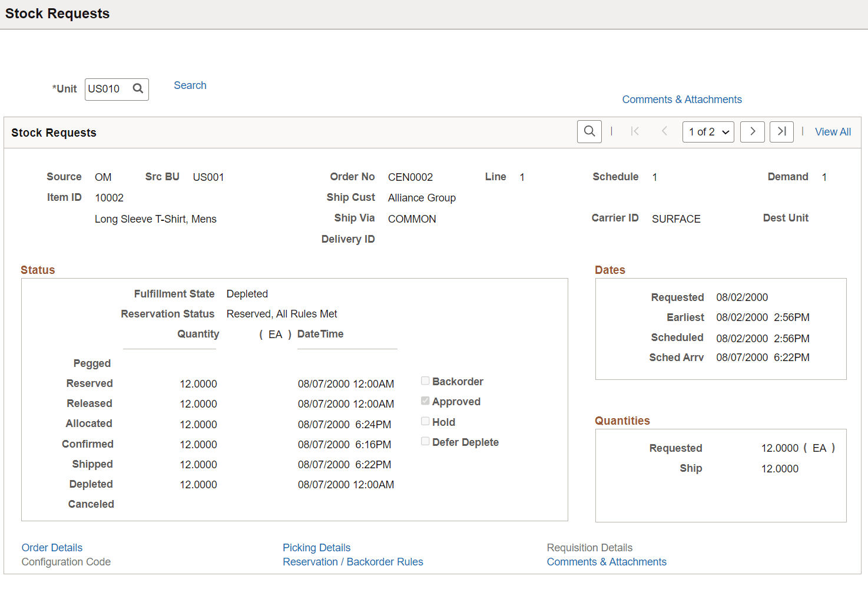View Picking Details for this request
Image resolution: width=868 pixels, height=589 pixels.
point(316,547)
